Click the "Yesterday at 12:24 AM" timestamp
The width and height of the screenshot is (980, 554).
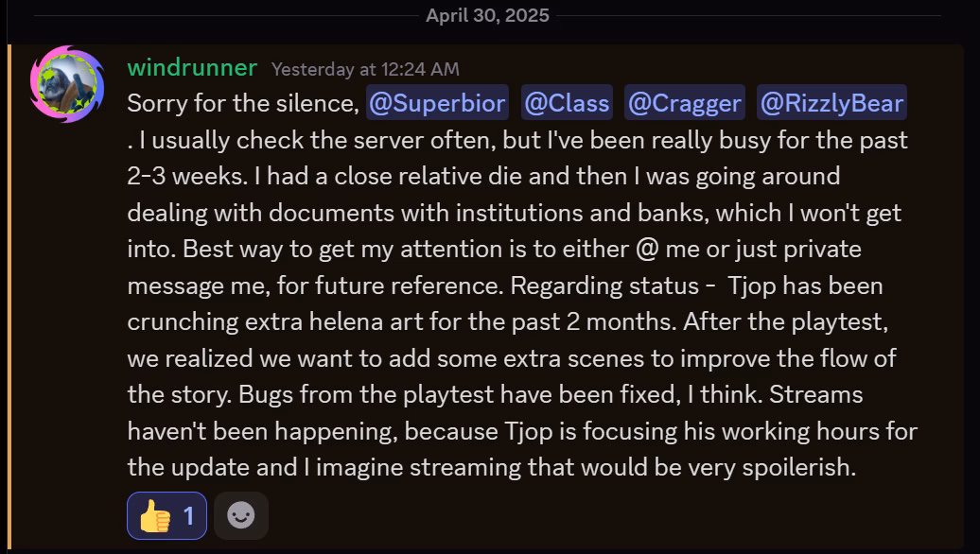(x=365, y=68)
